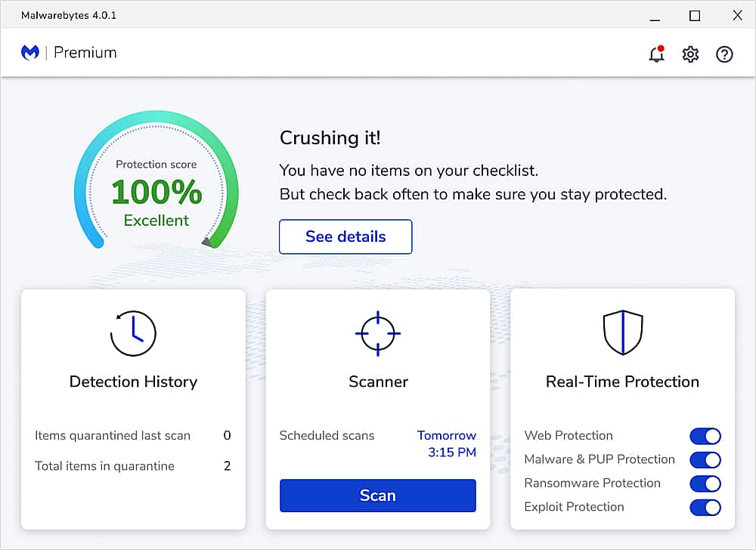Click the help question mark icon

(724, 54)
